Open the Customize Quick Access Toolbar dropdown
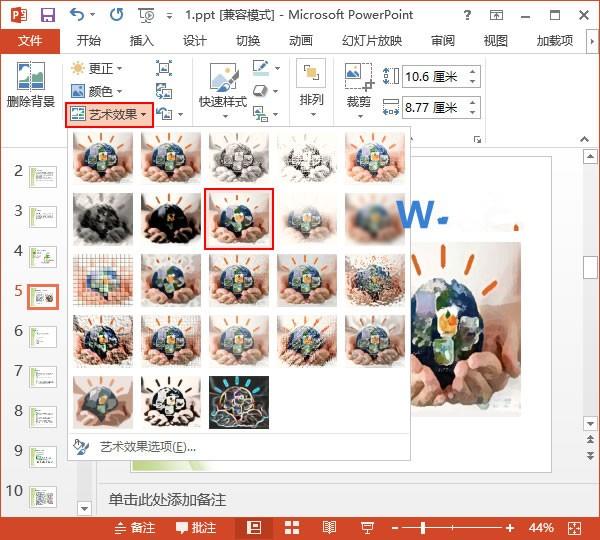600x540 pixels. click(169, 16)
